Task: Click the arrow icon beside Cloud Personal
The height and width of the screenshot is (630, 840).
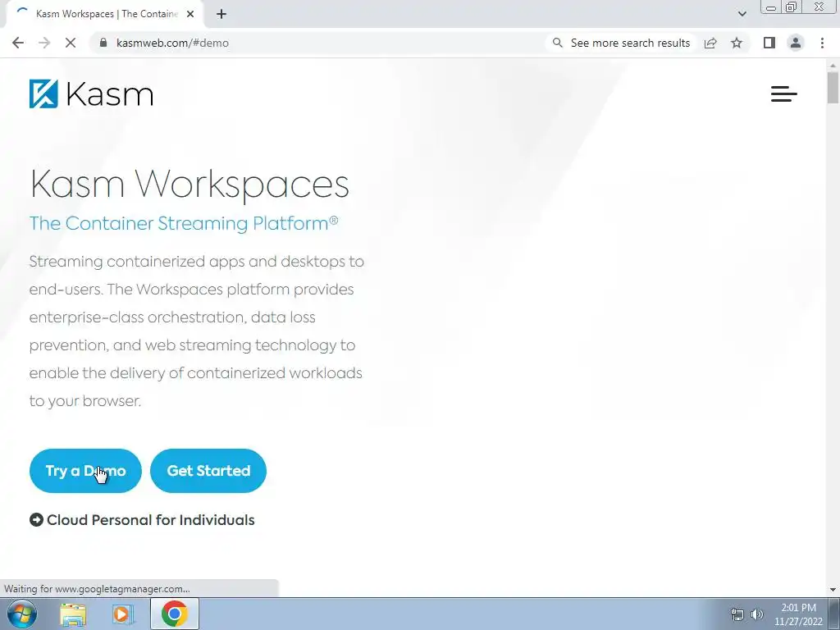Action: coord(36,520)
